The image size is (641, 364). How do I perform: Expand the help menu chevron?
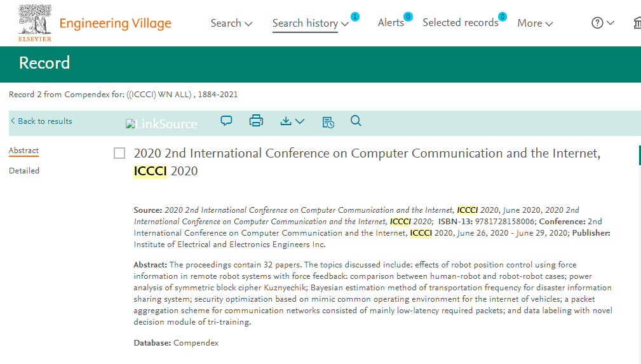point(611,23)
